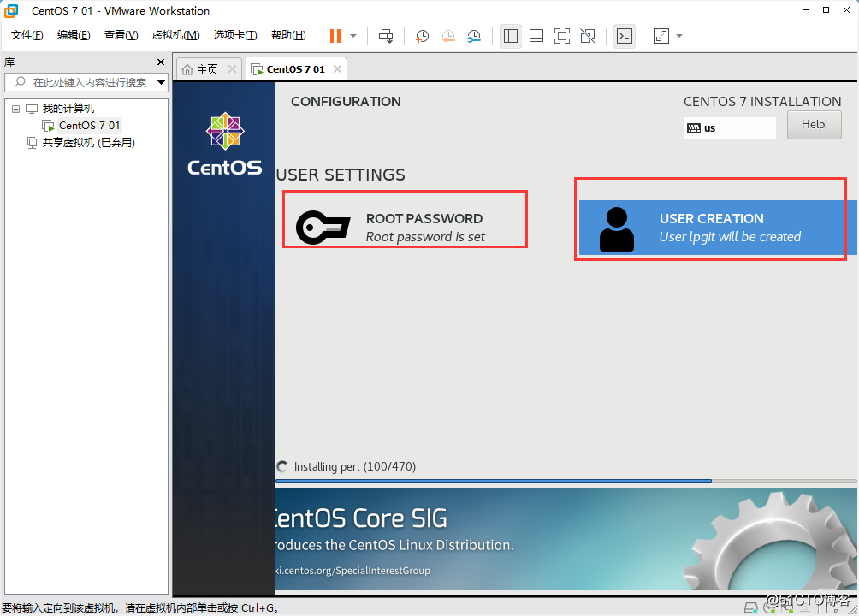859x616 pixels.
Task: Click the CentOS logo in the sidebar
Action: click(225, 144)
